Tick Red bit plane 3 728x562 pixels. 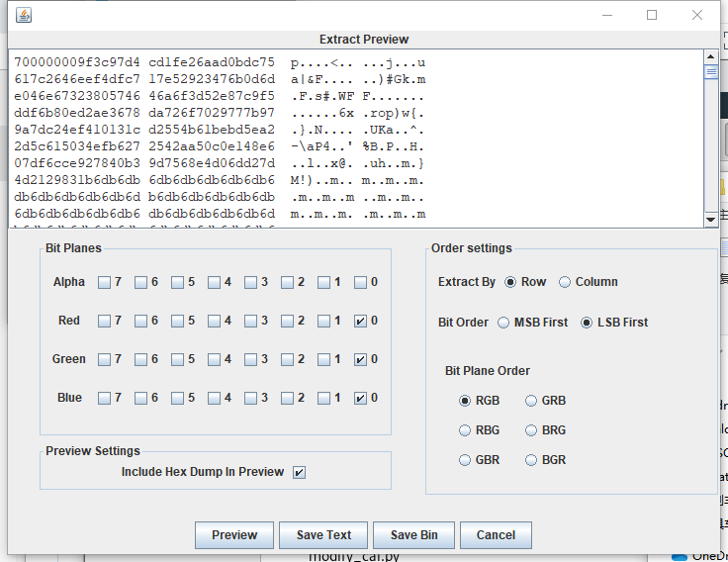coord(250,321)
